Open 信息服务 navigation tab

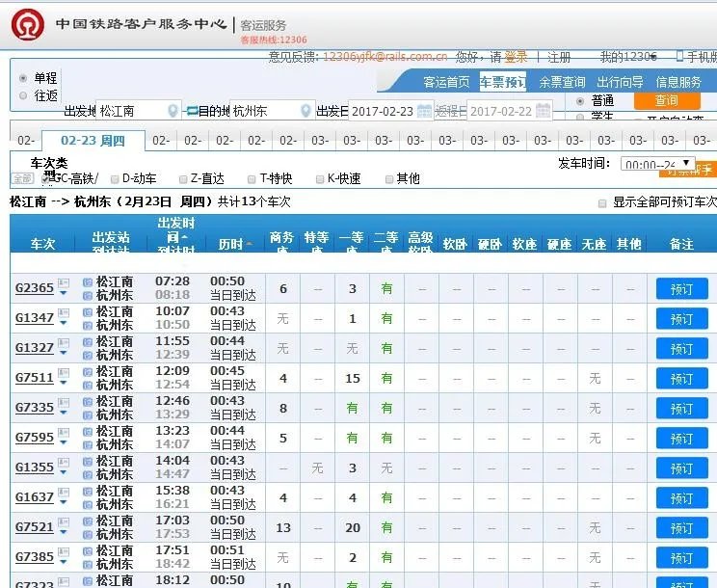pyautogui.click(x=678, y=82)
